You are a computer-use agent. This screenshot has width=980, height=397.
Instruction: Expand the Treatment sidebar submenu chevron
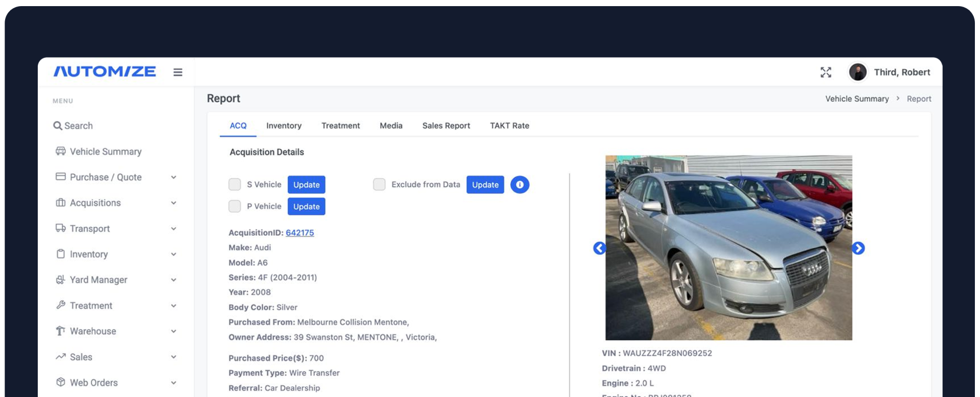pos(174,306)
